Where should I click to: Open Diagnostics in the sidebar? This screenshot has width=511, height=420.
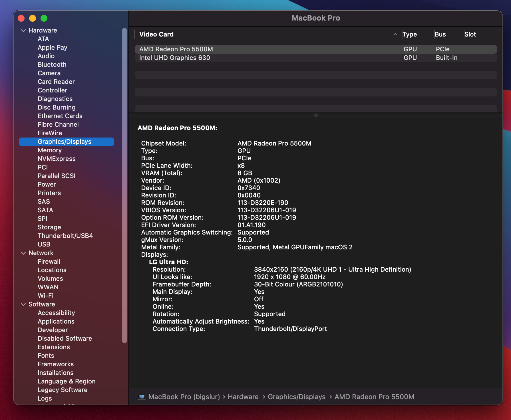[55, 99]
